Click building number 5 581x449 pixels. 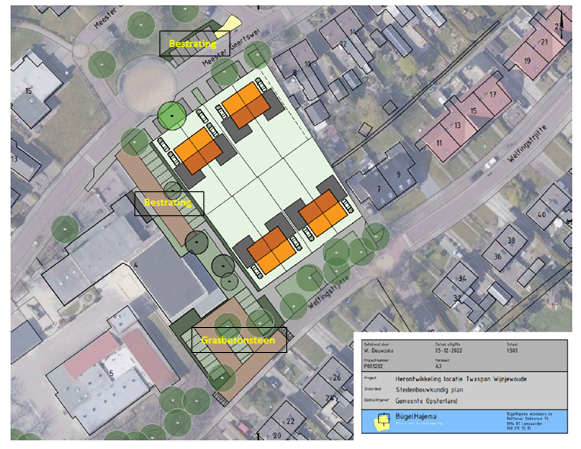(x=112, y=373)
